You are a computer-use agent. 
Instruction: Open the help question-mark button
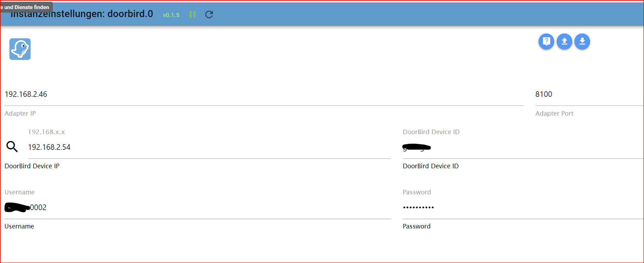[546, 41]
